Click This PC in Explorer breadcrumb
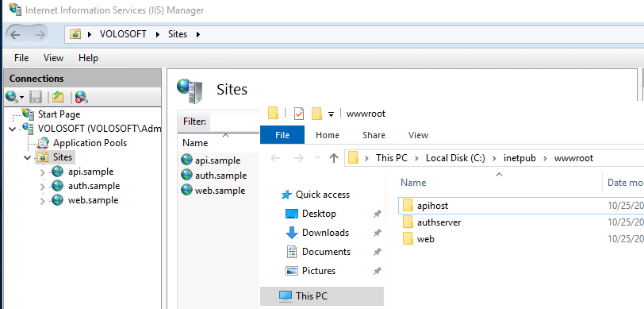This screenshot has height=309, width=644. (x=392, y=158)
